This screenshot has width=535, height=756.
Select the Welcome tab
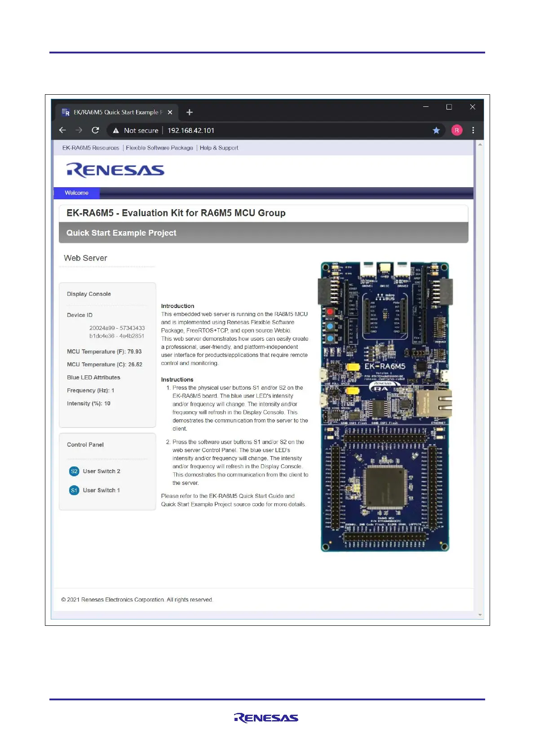(x=76, y=193)
